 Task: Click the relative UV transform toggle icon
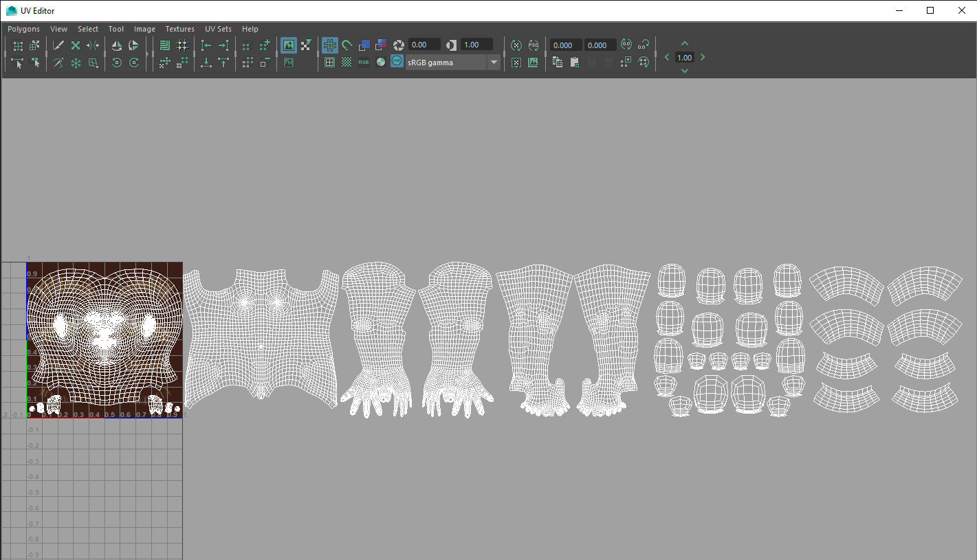coord(644,45)
